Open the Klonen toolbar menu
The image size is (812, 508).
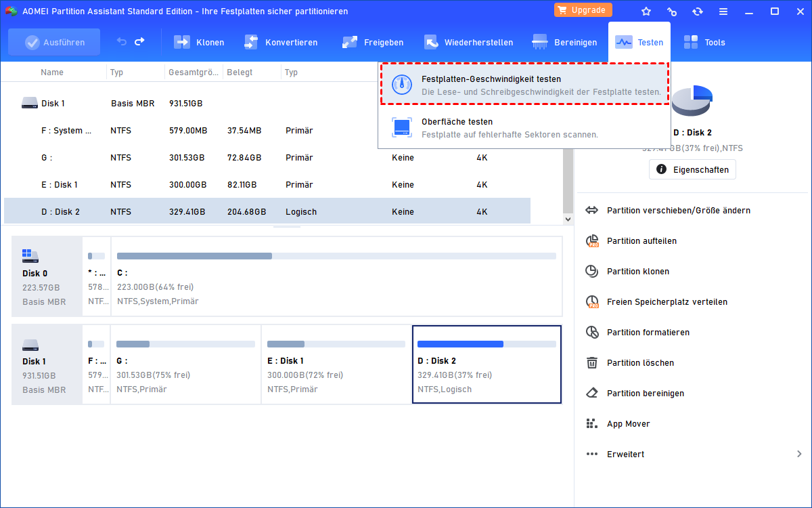tap(199, 42)
